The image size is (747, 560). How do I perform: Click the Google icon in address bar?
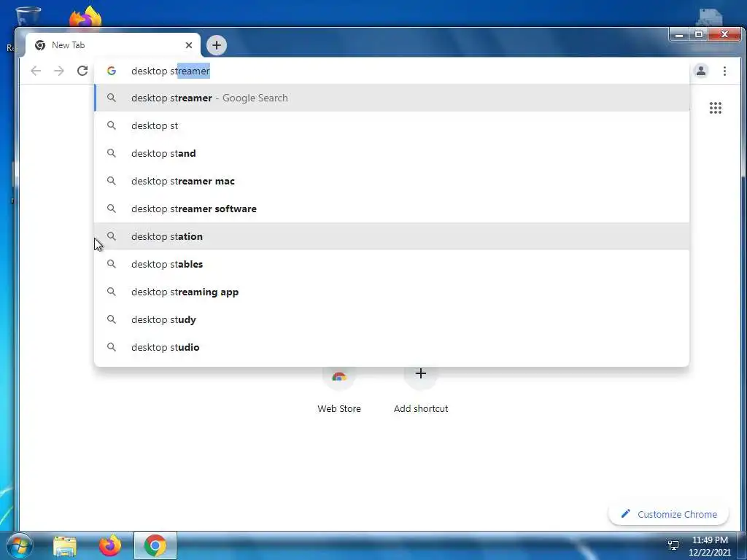tap(112, 71)
